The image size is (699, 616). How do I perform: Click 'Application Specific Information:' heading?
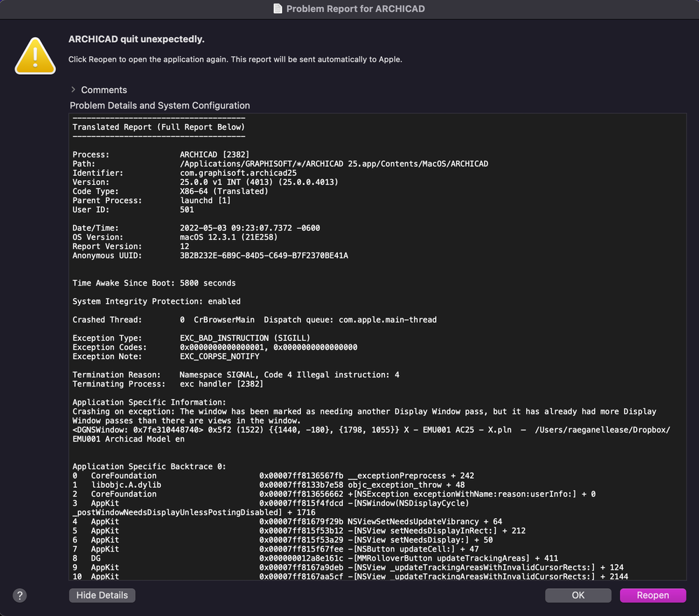pyautogui.click(x=149, y=402)
